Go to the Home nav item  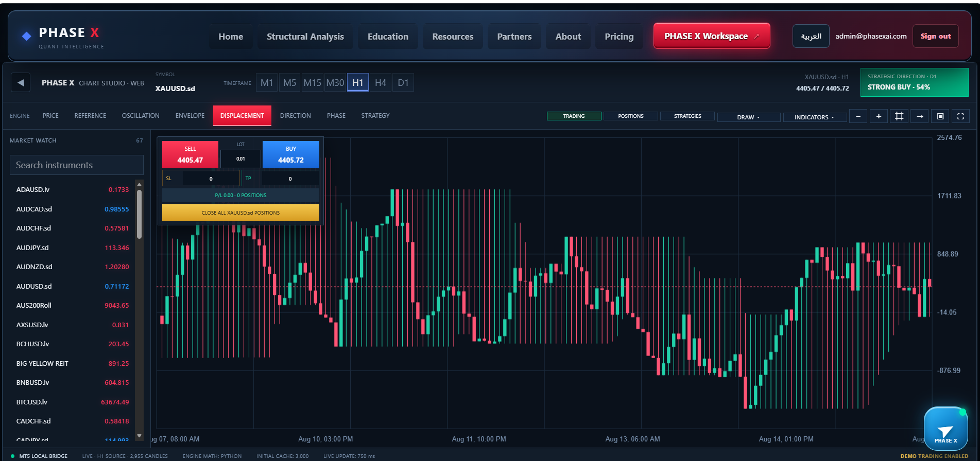(x=231, y=37)
